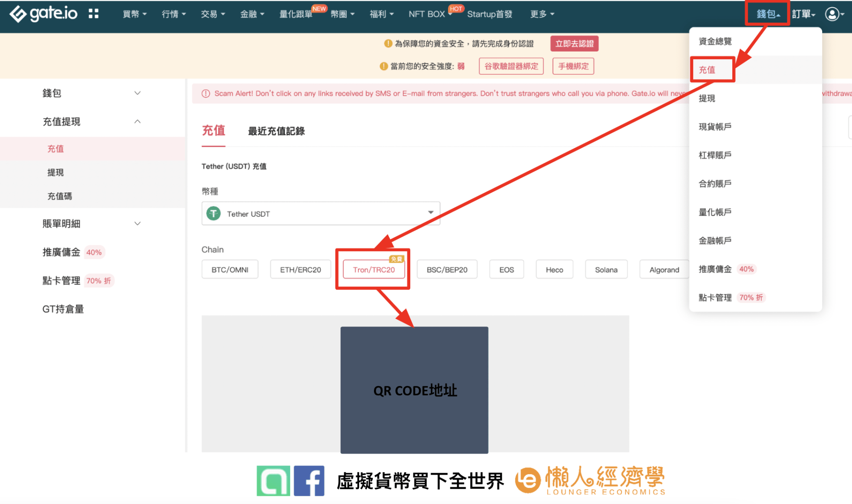
Task: Click the security strength warning icon
Action: click(x=384, y=66)
